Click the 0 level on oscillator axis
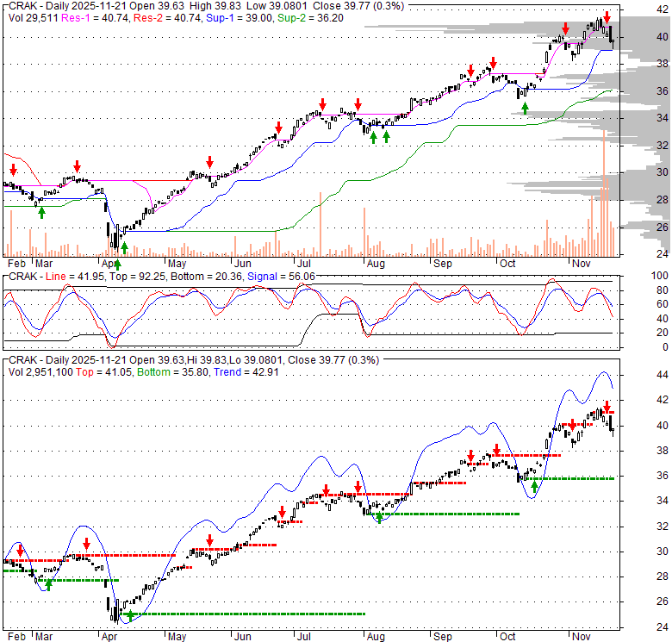Image resolution: width=672 pixels, height=642 pixels. (x=665, y=347)
